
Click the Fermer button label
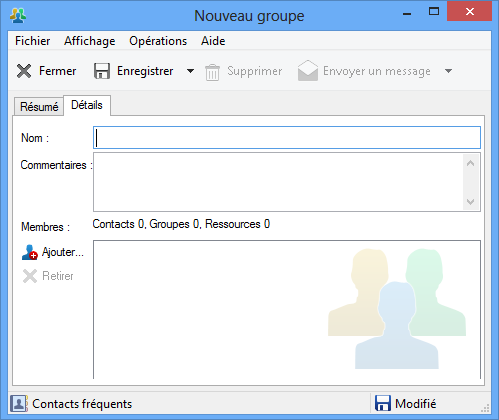(57, 71)
